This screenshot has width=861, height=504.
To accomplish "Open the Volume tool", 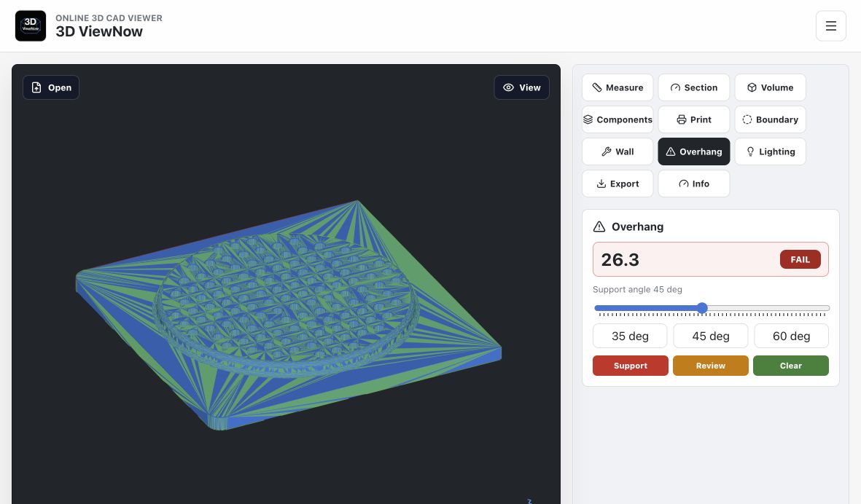I will tap(771, 87).
